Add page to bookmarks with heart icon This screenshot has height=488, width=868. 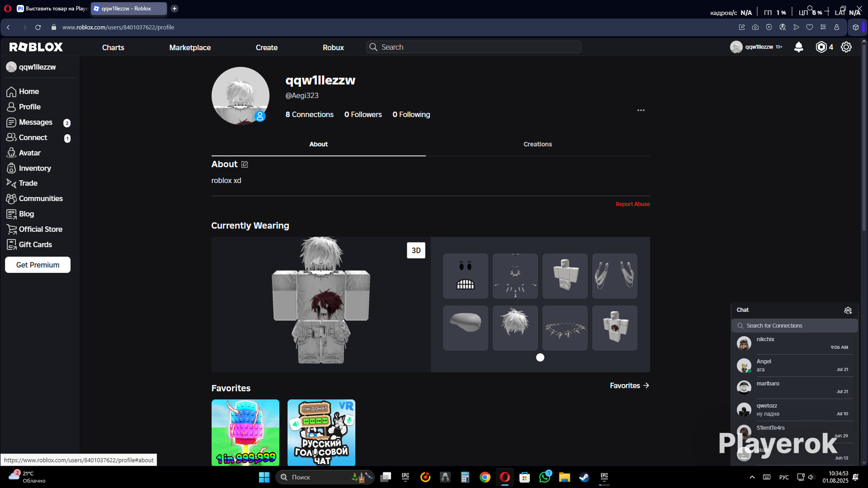pos(809,27)
